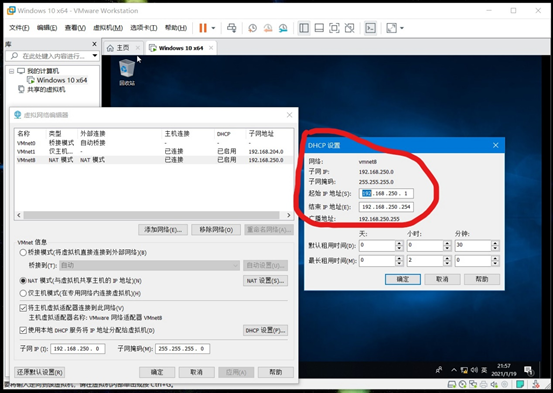Open the library search box dropdown arrow
553x393 pixels.
point(95,55)
